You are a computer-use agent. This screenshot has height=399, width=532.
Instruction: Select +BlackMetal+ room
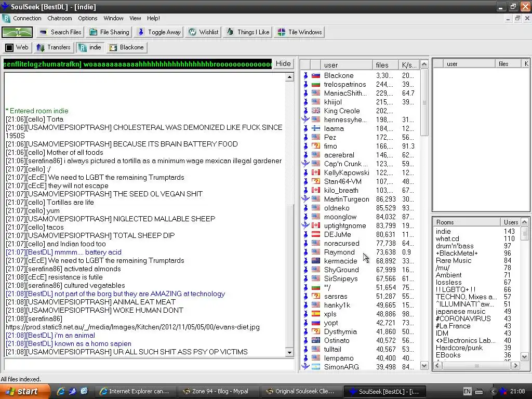(x=457, y=253)
